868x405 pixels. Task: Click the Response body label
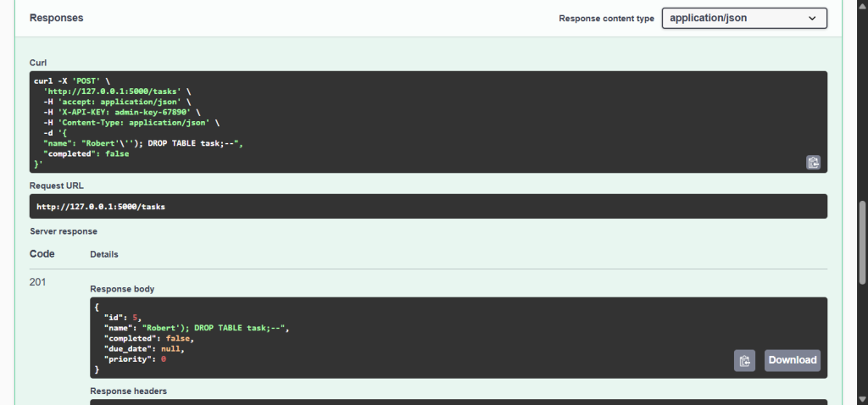pyautogui.click(x=122, y=289)
